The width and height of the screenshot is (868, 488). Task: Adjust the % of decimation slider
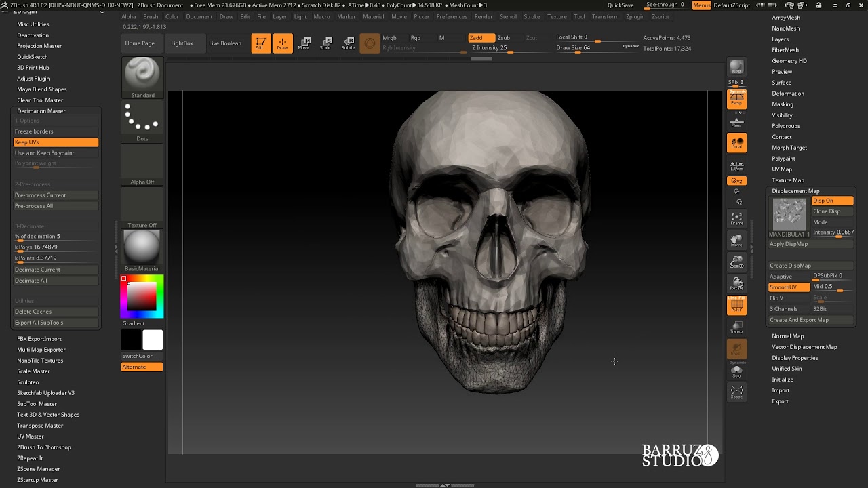(x=56, y=237)
